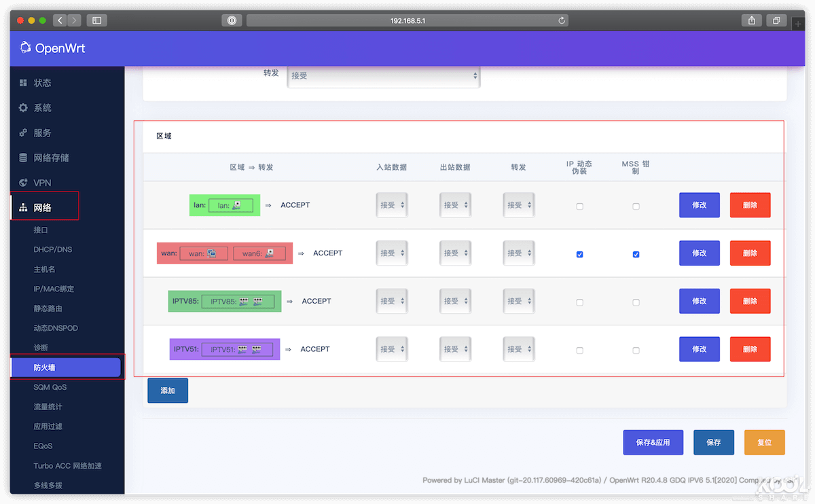Open the 系统 (System) gear icon
This screenshot has width=815, height=504.
click(x=24, y=107)
